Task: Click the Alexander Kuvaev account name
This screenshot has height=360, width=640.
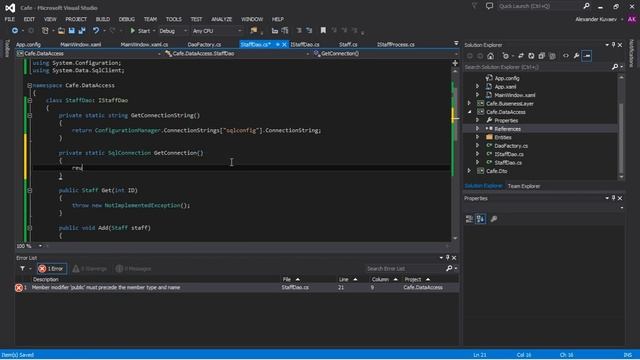Action: (596, 19)
